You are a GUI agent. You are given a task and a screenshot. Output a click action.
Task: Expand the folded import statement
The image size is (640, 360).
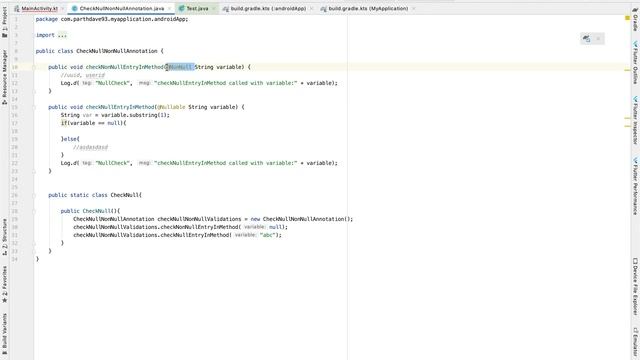pos(62,35)
